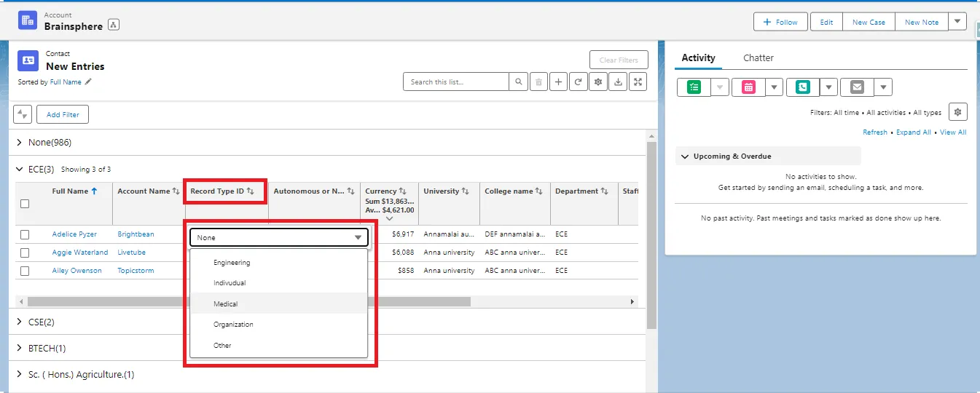Click the Add Filter button

63,114
